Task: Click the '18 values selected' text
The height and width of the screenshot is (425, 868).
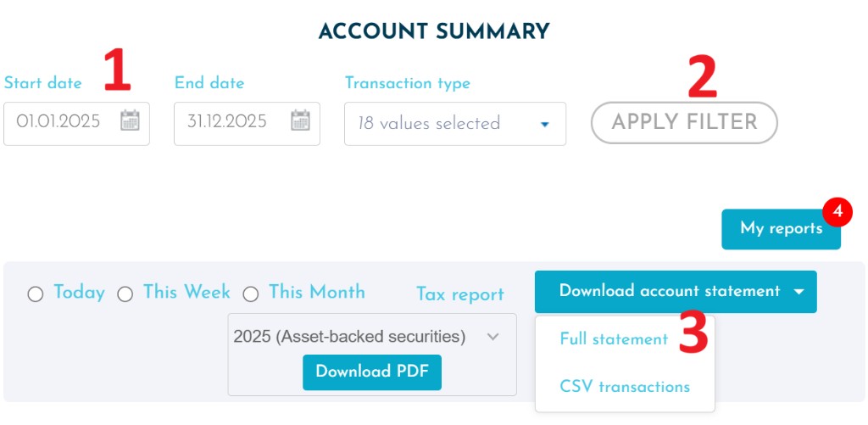Action: (429, 124)
